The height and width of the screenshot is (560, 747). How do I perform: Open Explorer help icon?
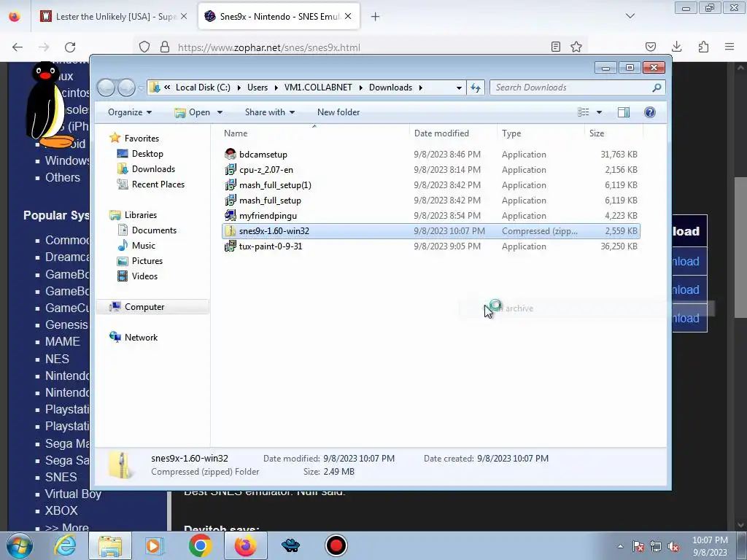point(650,112)
